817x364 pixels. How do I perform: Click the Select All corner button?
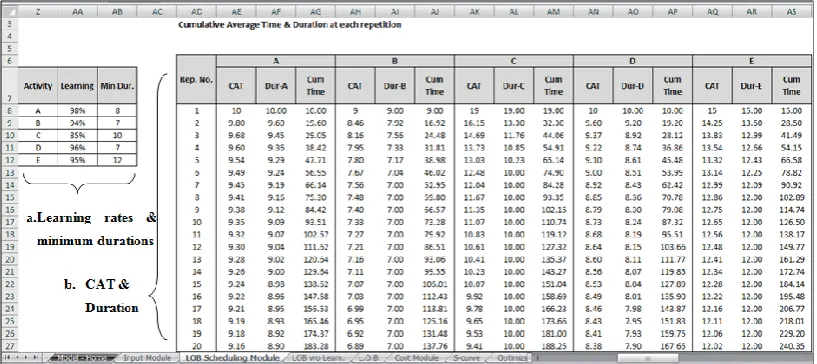[9, 11]
